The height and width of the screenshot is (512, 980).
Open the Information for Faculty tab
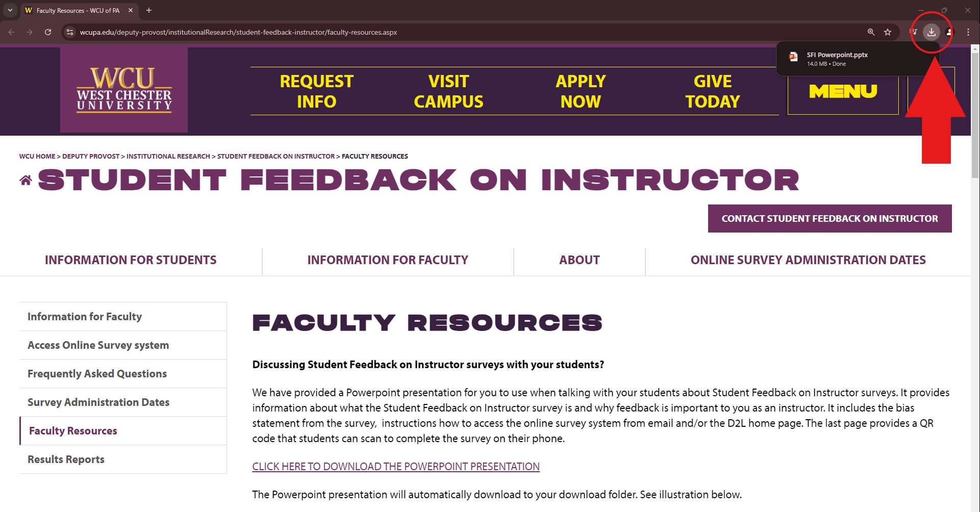(388, 260)
